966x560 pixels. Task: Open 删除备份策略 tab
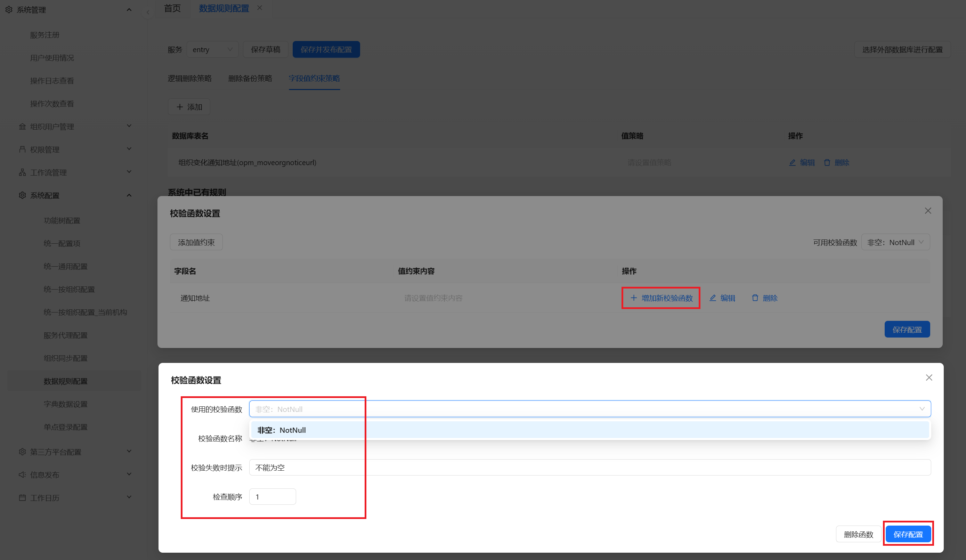pyautogui.click(x=250, y=78)
